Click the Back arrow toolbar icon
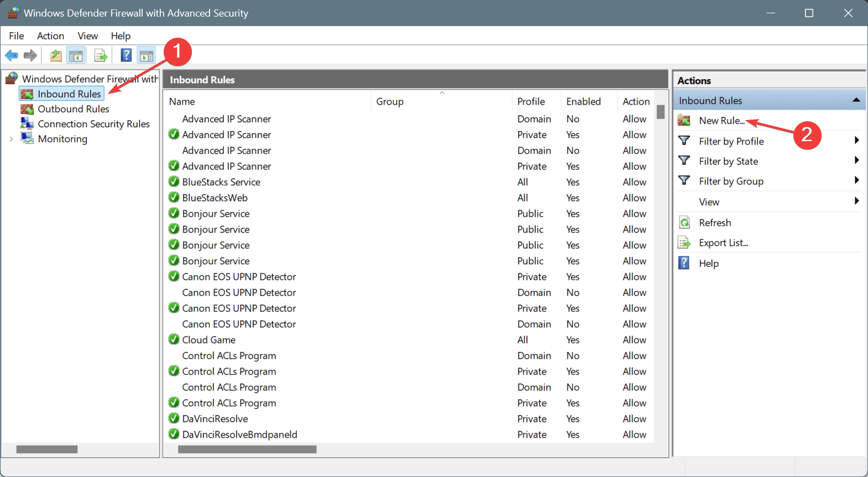The image size is (868, 477). 12,55
